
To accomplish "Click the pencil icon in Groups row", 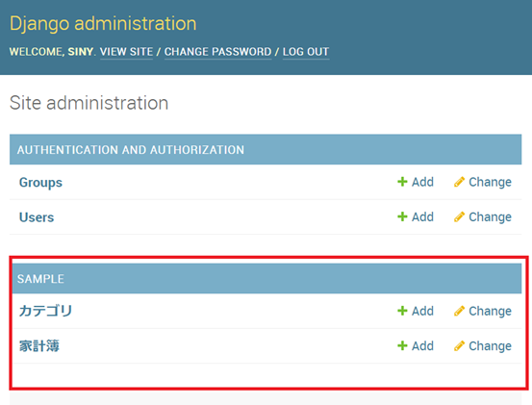I will tap(459, 182).
